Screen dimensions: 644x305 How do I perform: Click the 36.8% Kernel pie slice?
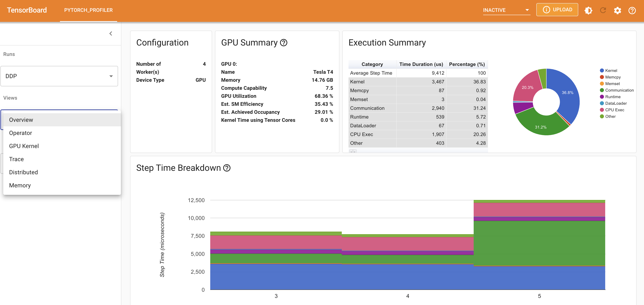coord(567,93)
